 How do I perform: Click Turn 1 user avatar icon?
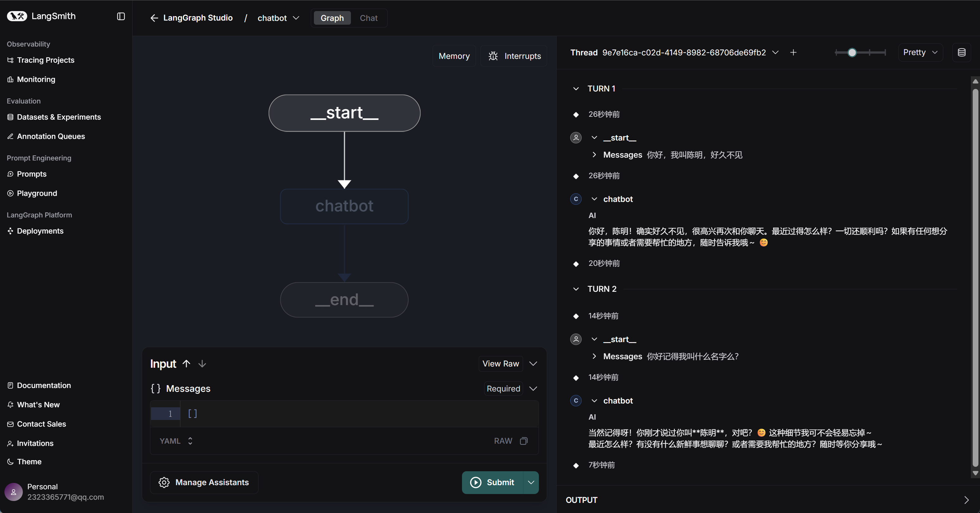(x=576, y=137)
